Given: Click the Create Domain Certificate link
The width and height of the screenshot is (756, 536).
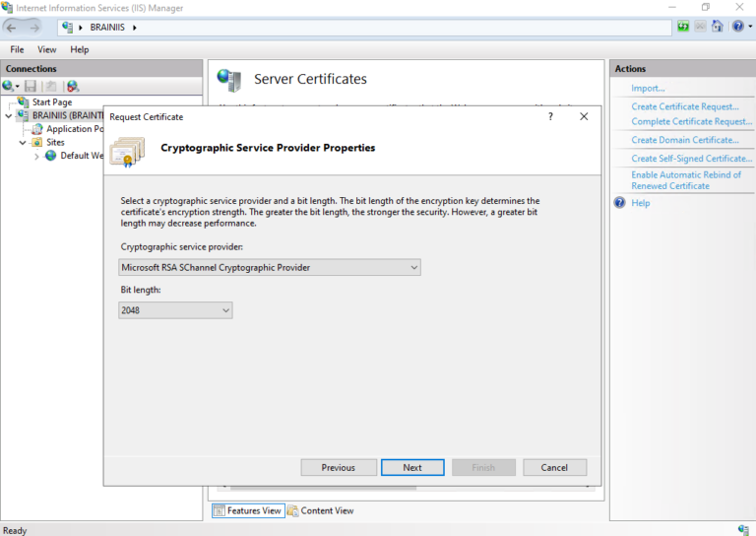Looking at the screenshot, I should tap(685, 140).
